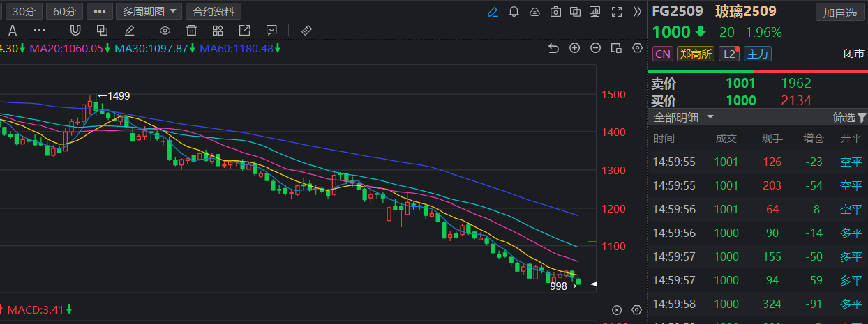Image resolution: width=868 pixels, height=324 pixels.
Task: Click the overlay windows icon in top bar
Action: 575,12
